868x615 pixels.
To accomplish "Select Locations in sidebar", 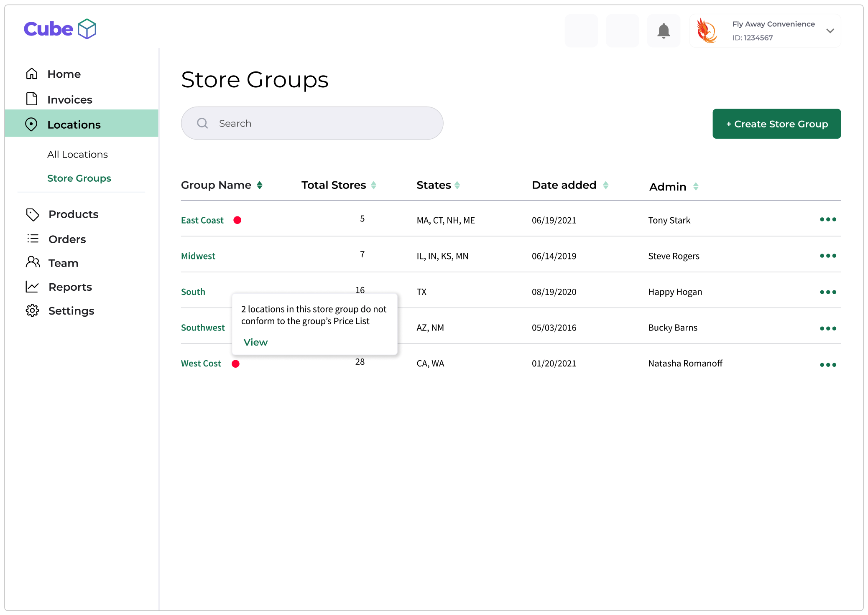I will 82,123.
